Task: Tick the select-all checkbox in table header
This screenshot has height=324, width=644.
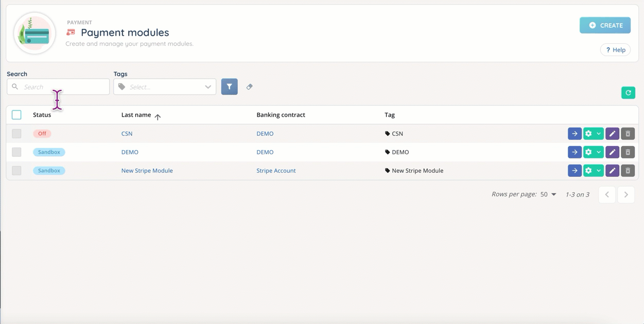Action: 16,115
